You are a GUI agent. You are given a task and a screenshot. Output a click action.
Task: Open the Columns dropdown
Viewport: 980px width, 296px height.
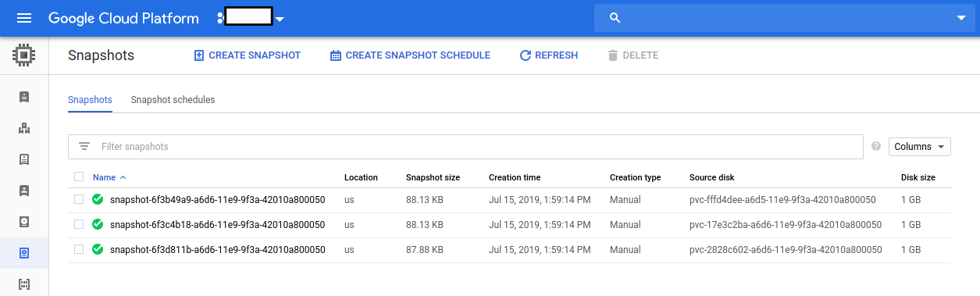point(920,146)
